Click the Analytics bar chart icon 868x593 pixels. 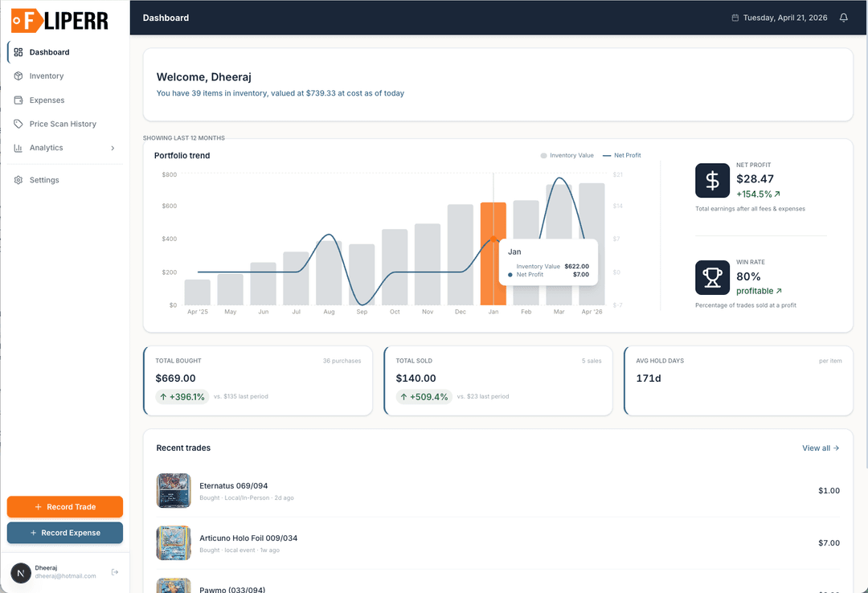[18, 148]
